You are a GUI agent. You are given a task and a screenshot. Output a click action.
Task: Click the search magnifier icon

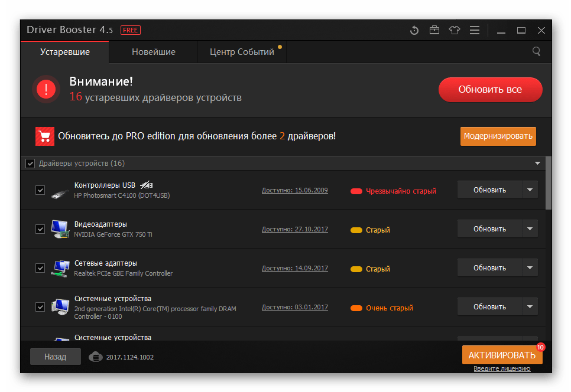point(537,51)
